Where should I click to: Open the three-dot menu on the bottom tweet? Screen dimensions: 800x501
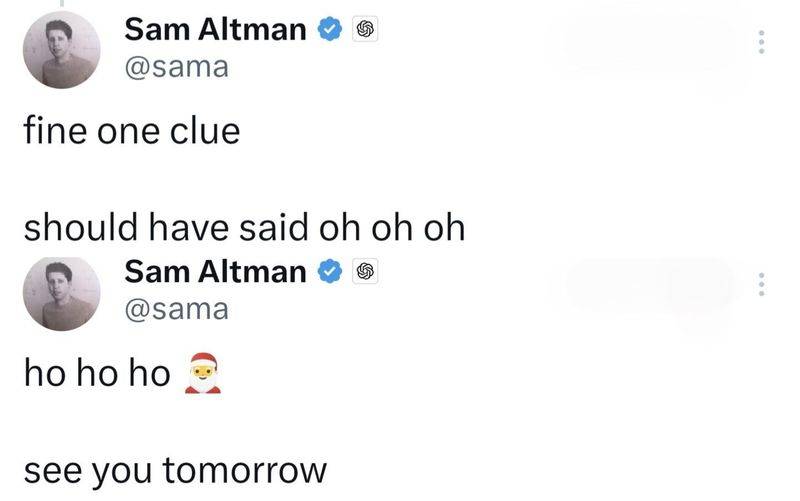[x=761, y=284]
